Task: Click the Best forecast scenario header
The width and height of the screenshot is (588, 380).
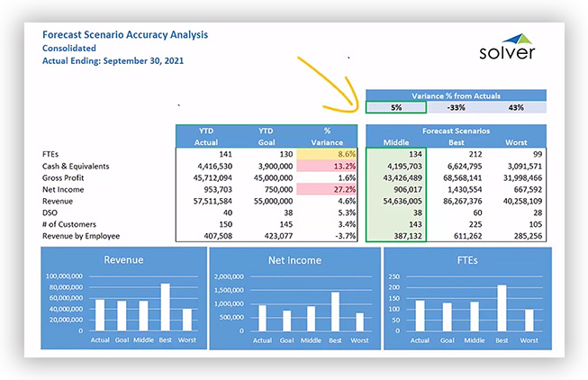Action: click(x=456, y=142)
